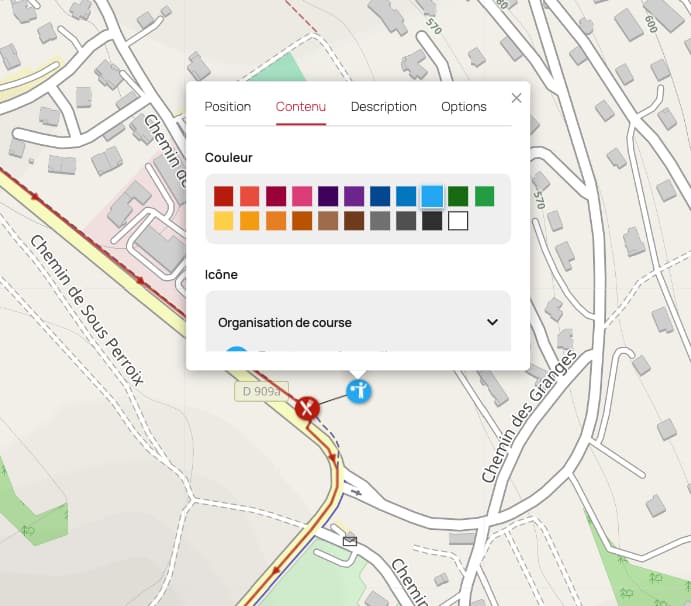The height and width of the screenshot is (606, 691).
Task: Go to the Options tab
Action: [x=464, y=107]
